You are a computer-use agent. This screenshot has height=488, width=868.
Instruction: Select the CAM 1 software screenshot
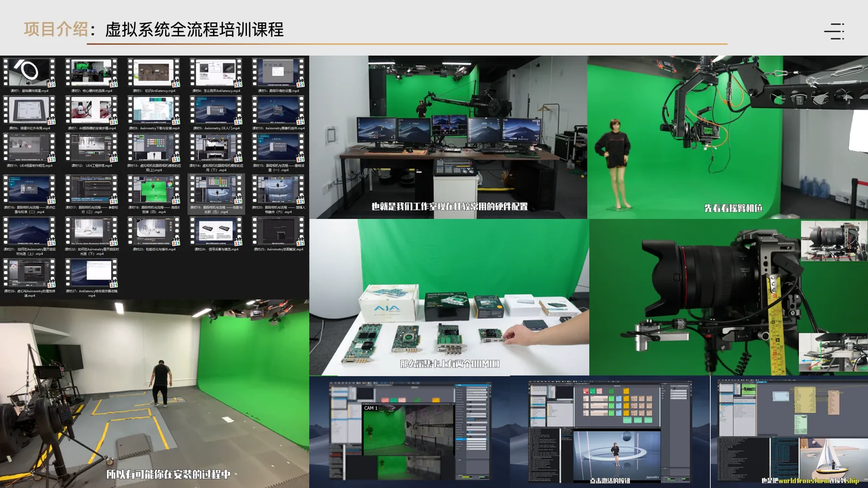pyautogui.click(x=410, y=432)
